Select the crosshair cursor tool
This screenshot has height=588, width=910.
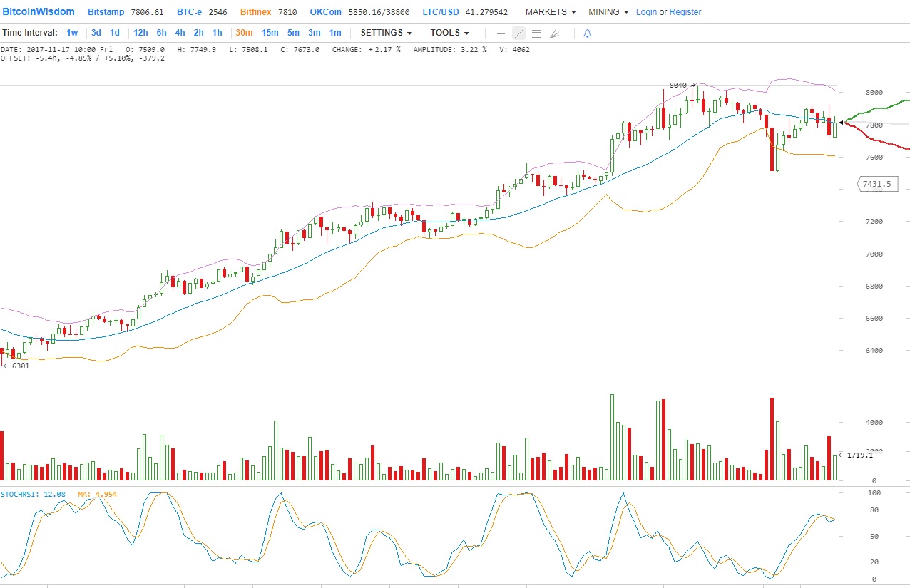[501, 33]
